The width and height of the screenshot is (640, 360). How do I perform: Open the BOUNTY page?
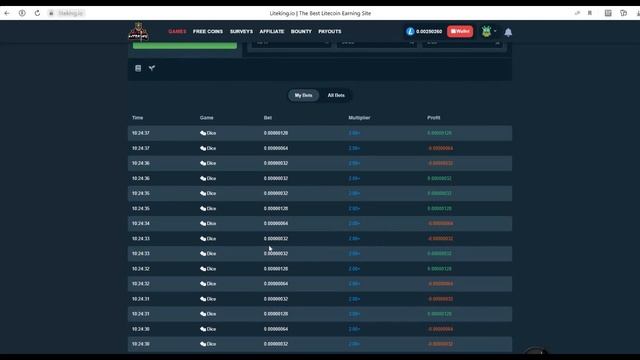pyautogui.click(x=301, y=31)
